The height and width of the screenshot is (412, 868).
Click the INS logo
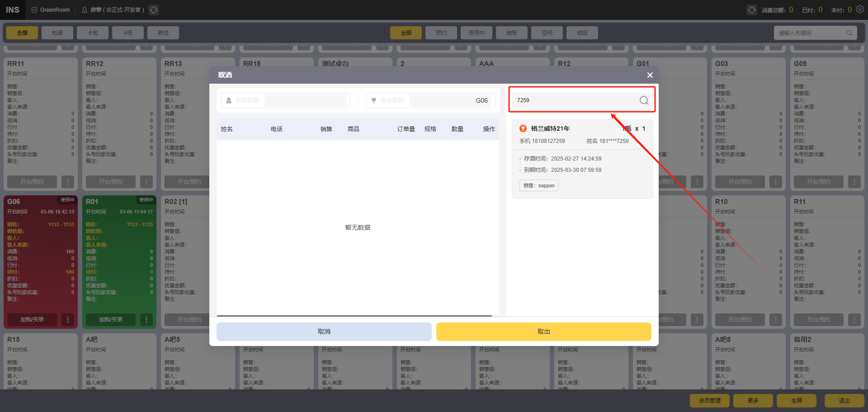click(x=13, y=10)
